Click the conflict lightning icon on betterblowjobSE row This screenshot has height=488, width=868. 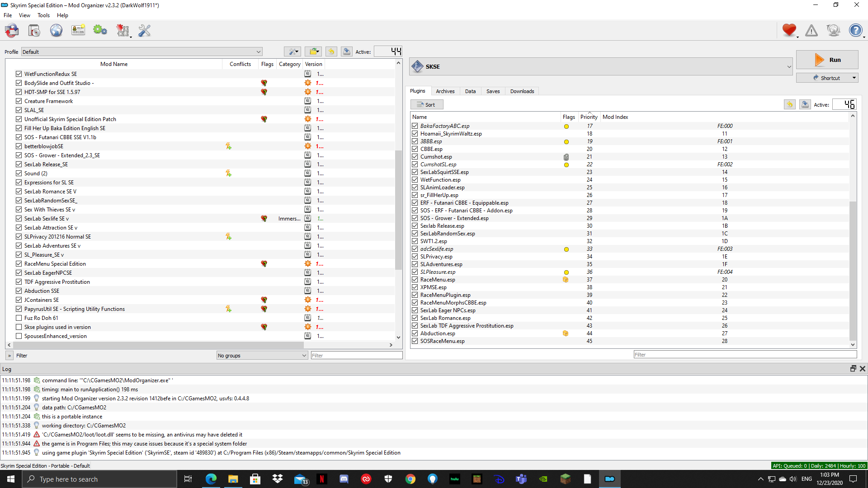[228, 146]
